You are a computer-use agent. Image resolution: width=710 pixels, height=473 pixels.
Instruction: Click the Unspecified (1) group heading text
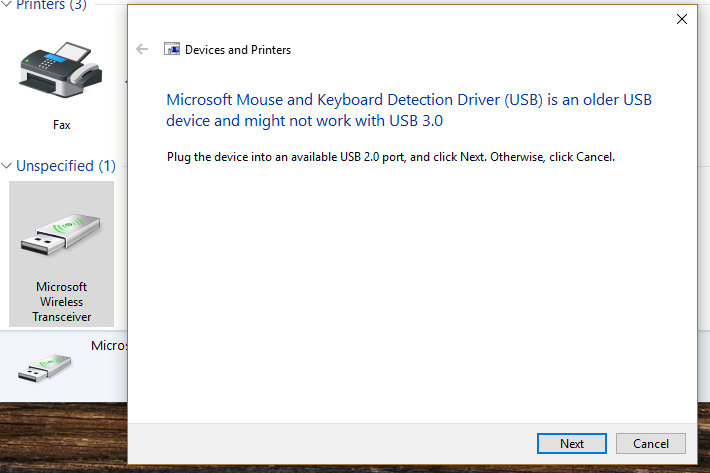[x=66, y=166]
